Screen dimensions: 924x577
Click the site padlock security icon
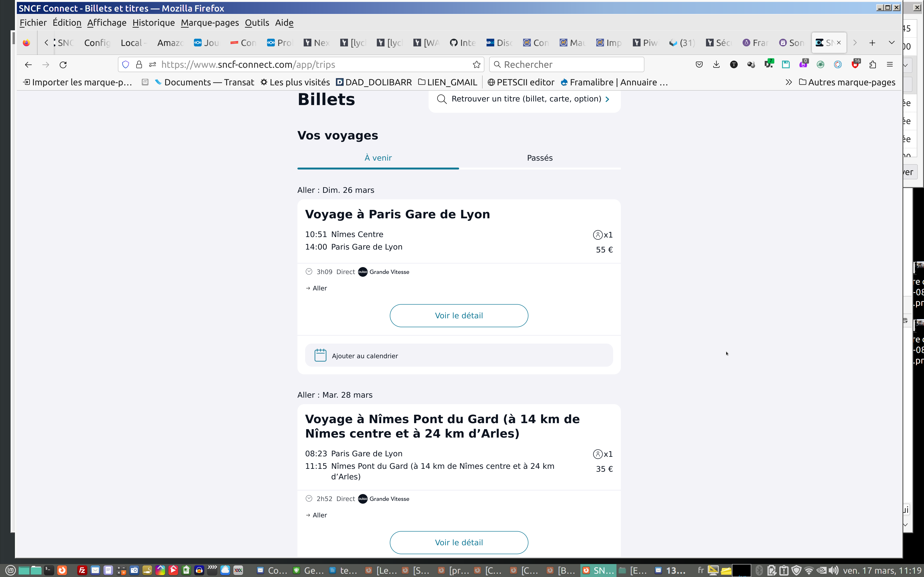coord(139,64)
